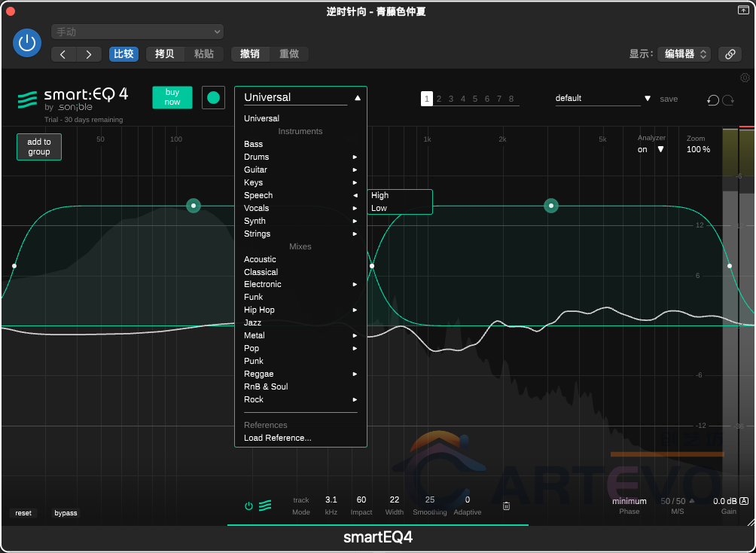The image size is (756, 553).
Task: Select preset slot 2 at the top
Action: 438,99
